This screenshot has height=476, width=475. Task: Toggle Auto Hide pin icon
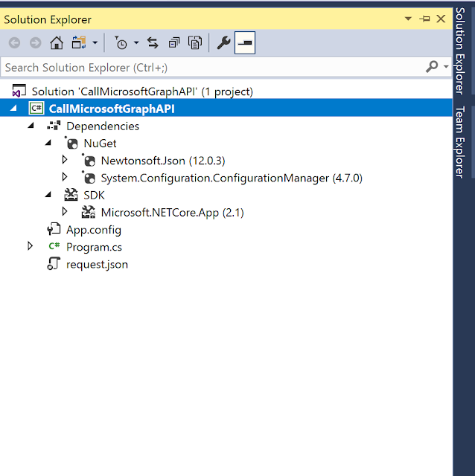pos(424,19)
